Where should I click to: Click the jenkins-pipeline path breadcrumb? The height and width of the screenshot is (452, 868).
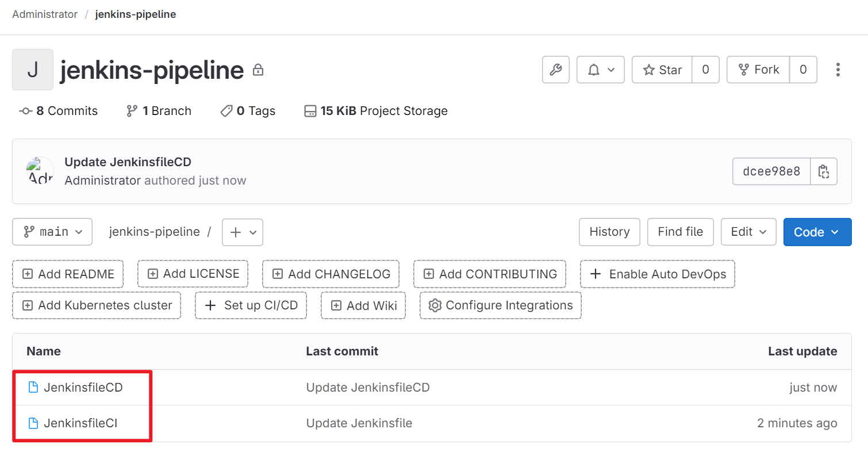(155, 232)
